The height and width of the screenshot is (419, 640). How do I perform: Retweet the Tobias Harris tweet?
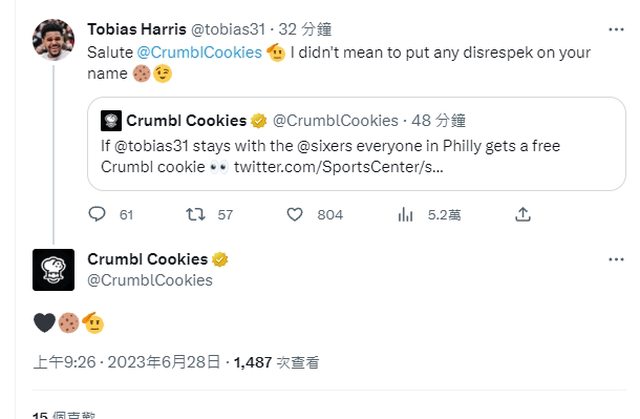click(x=196, y=214)
